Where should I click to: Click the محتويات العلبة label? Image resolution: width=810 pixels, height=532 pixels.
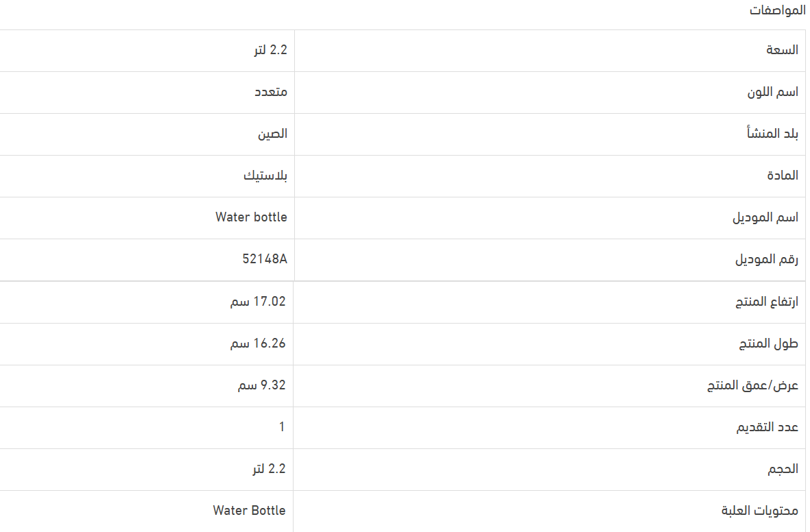(x=760, y=511)
